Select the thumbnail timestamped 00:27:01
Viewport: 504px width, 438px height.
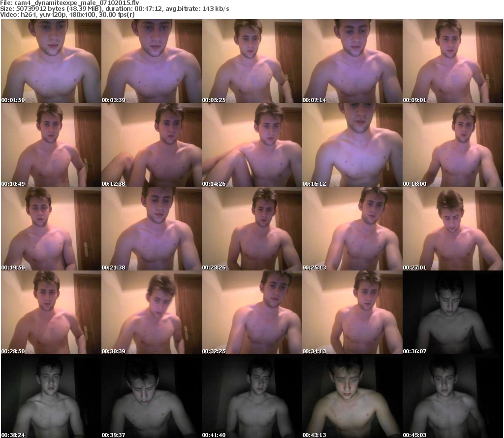pos(453,229)
